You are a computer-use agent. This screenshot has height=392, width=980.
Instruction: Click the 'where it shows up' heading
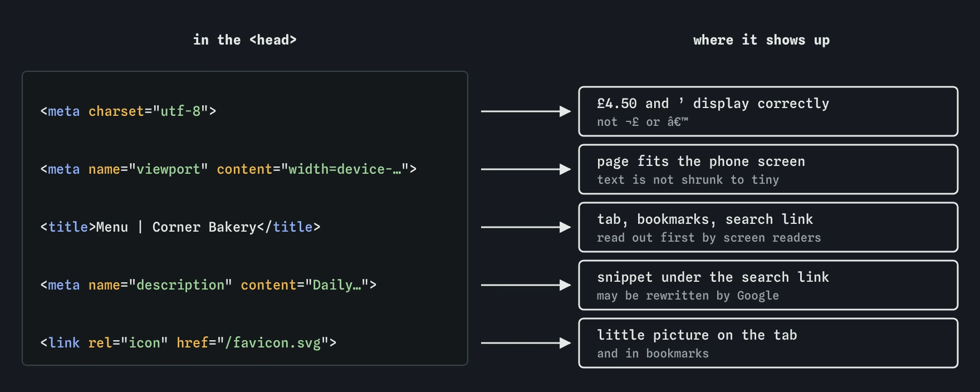click(x=762, y=40)
